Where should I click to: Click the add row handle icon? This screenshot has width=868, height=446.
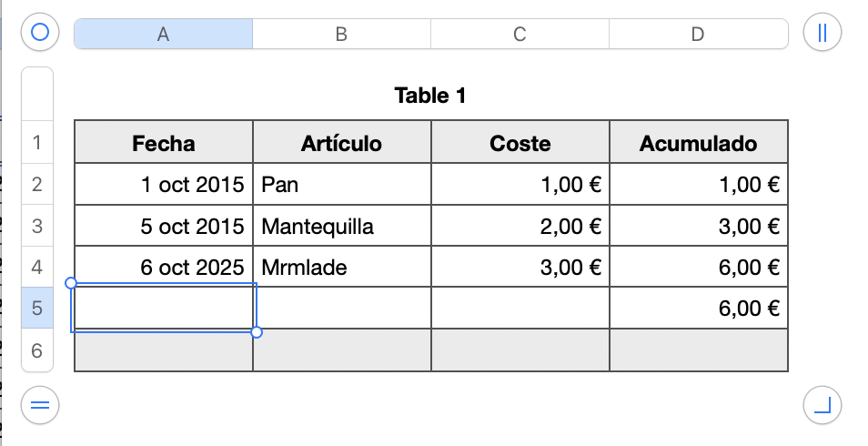(x=39, y=404)
